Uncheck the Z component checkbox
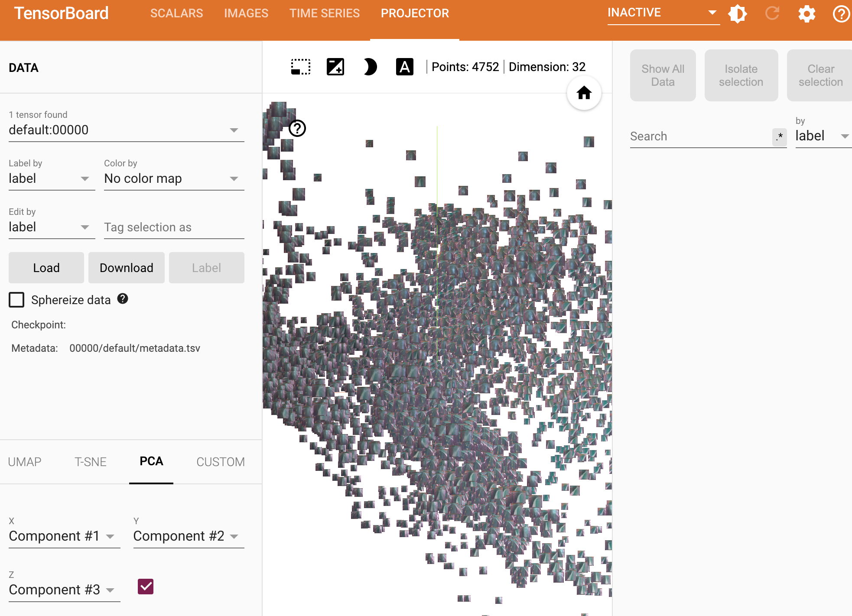This screenshot has height=616, width=852. coord(146,587)
